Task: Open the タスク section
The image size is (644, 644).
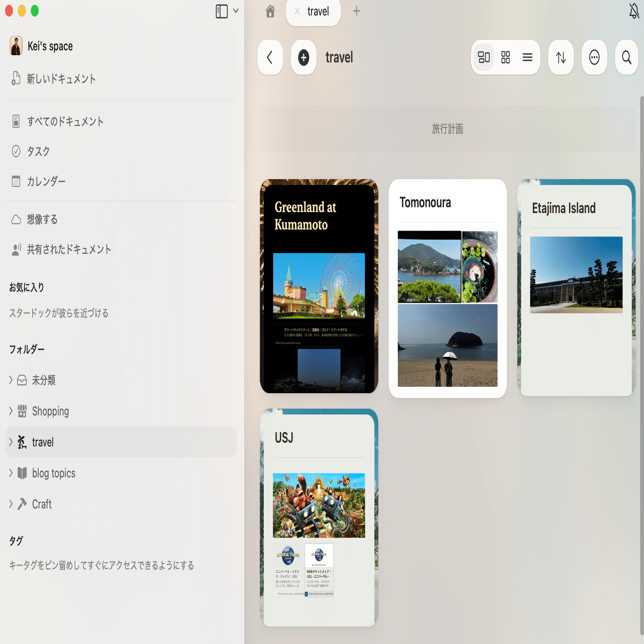Action: click(x=38, y=152)
